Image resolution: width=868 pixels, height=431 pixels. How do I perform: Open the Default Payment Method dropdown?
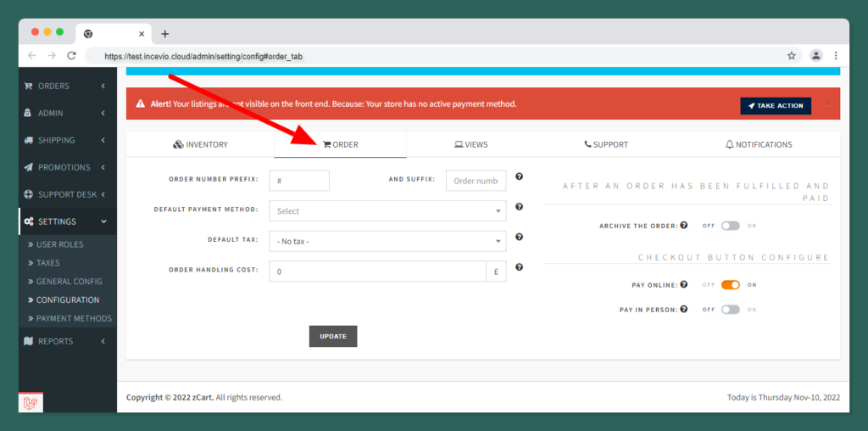[x=387, y=210]
